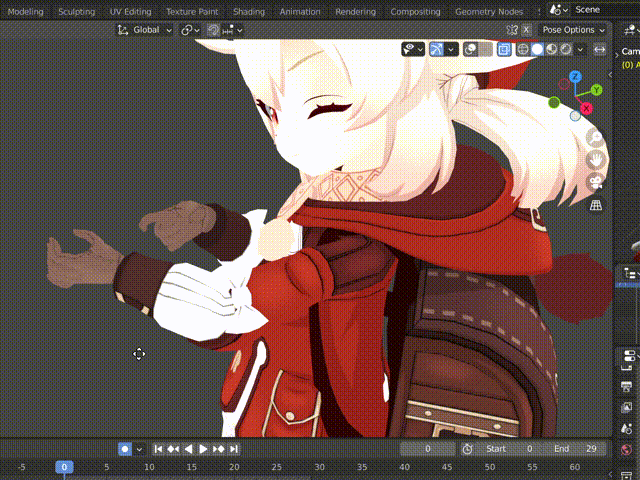Click the Start frame field
Screen dimensions: 640x480
[x=509, y=449]
